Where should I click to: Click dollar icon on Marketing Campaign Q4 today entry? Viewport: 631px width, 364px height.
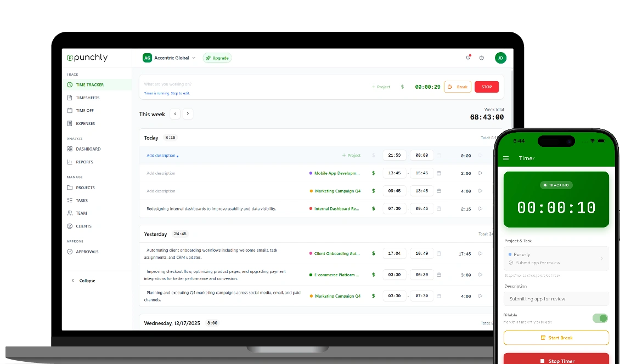[374, 191]
